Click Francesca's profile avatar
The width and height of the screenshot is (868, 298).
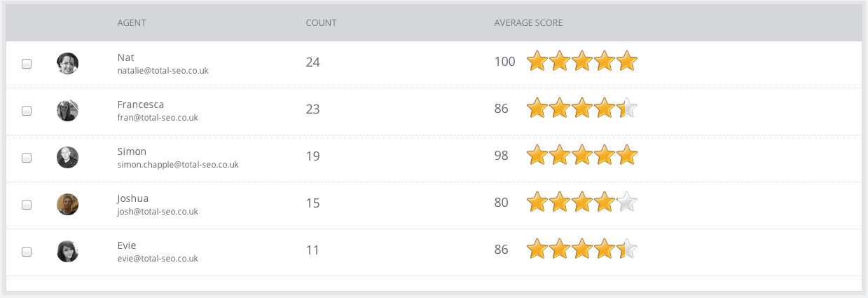click(67, 111)
